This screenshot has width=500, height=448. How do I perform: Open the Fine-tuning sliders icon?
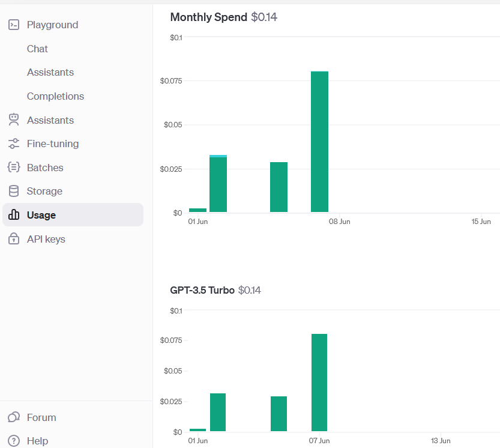14,144
